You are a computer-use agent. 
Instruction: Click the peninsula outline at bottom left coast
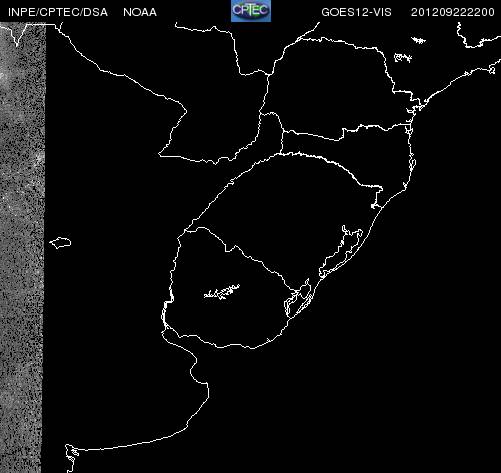pyautogui.click(x=71, y=457)
